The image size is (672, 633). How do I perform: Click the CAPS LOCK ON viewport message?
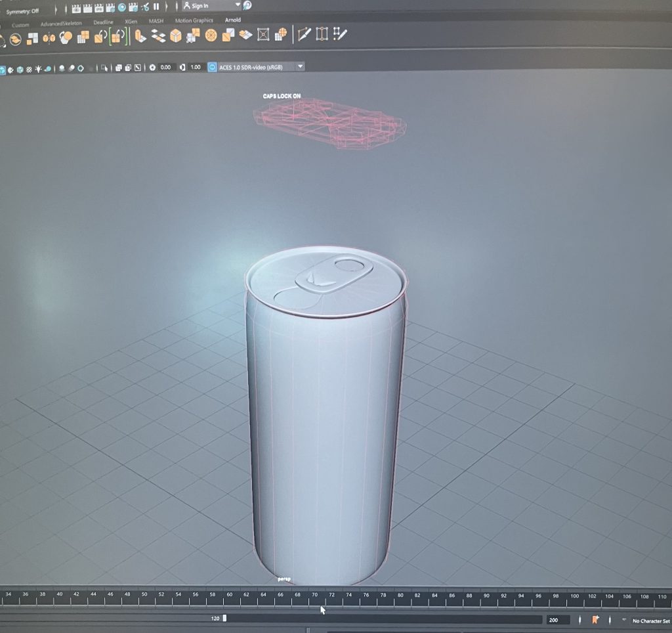[x=282, y=96]
